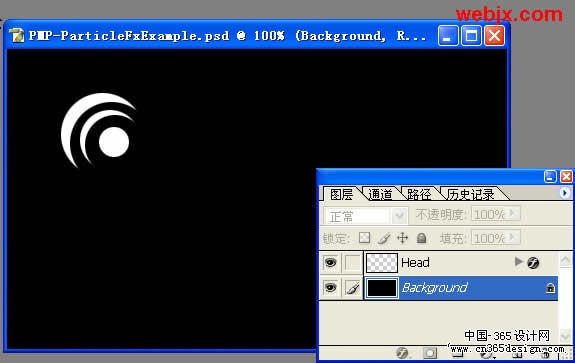Click the lock transparent pixels icon
The image size is (575, 363).
coord(364,238)
